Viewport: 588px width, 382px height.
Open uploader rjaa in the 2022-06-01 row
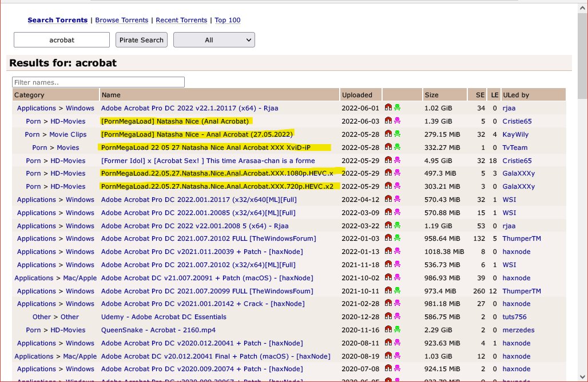pyautogui.click(x=509, y=108)
